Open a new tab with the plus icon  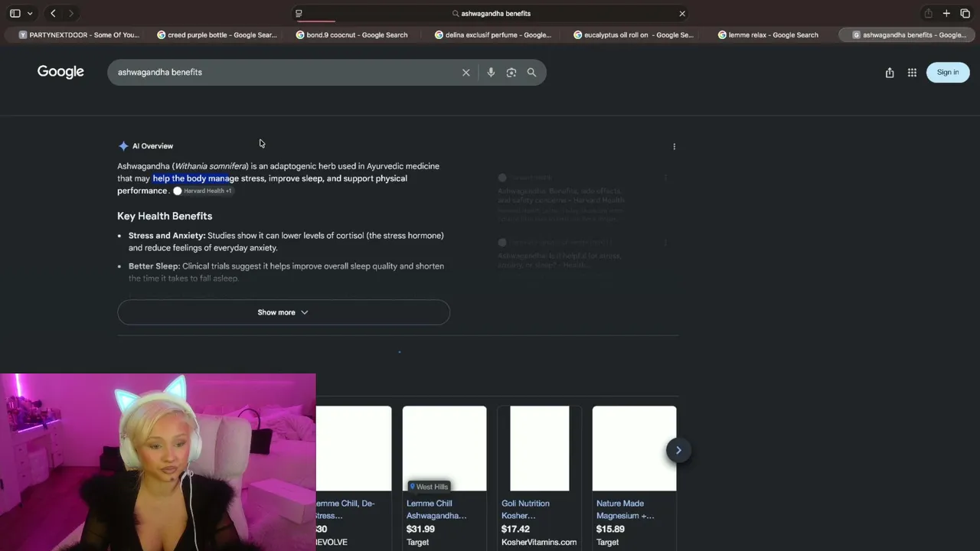point(946,13)
